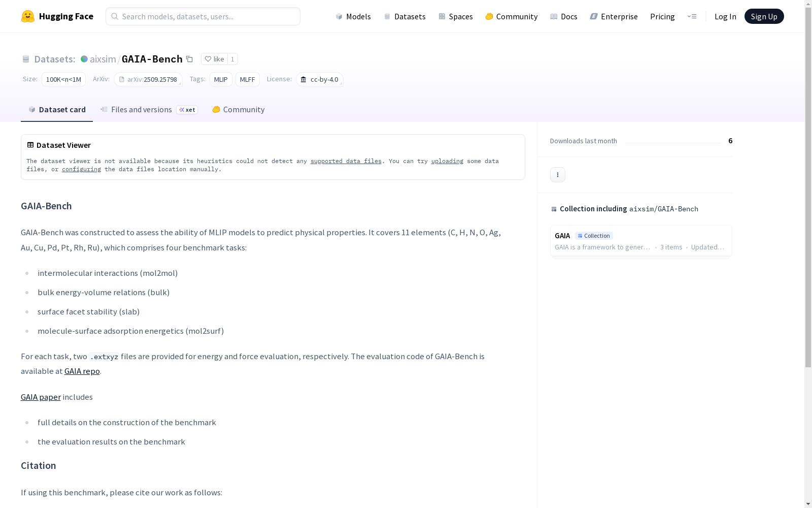Click the aixsim avatar circle

pyautogui.click(x=84, y=59)
